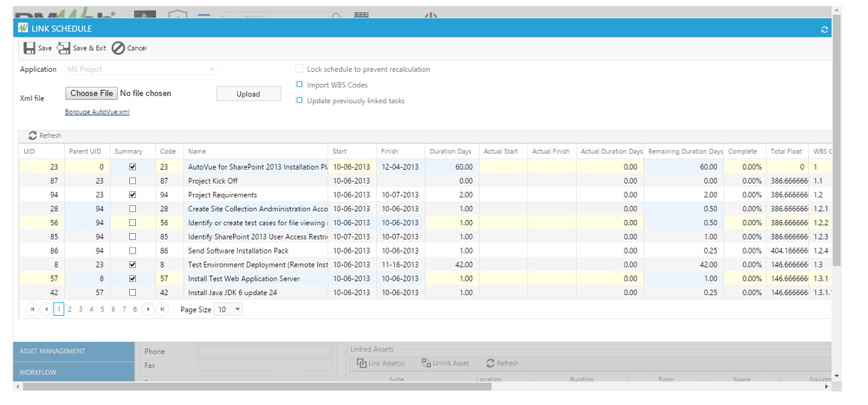The height and width of the screenshot is (405, 868).
Task: Select the Send Software Installation Pack row
Action: coord(425,251)
